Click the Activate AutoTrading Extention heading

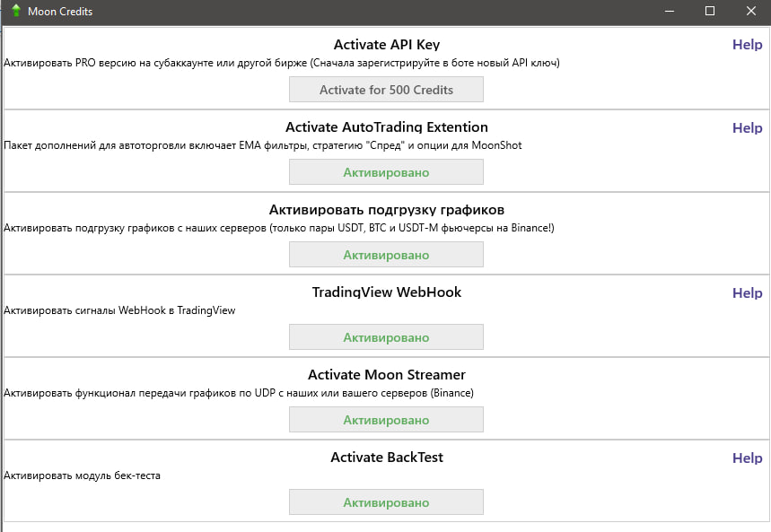click(x=386, y=127)
